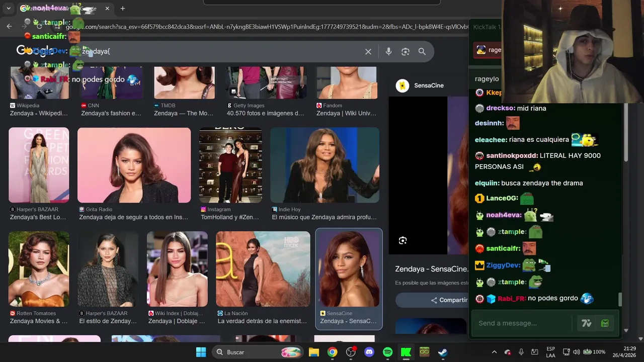Image resolution: width=644 pixels, height=362 pixels.
Task: Open volume control in system tray
Action: pos(577,352)
